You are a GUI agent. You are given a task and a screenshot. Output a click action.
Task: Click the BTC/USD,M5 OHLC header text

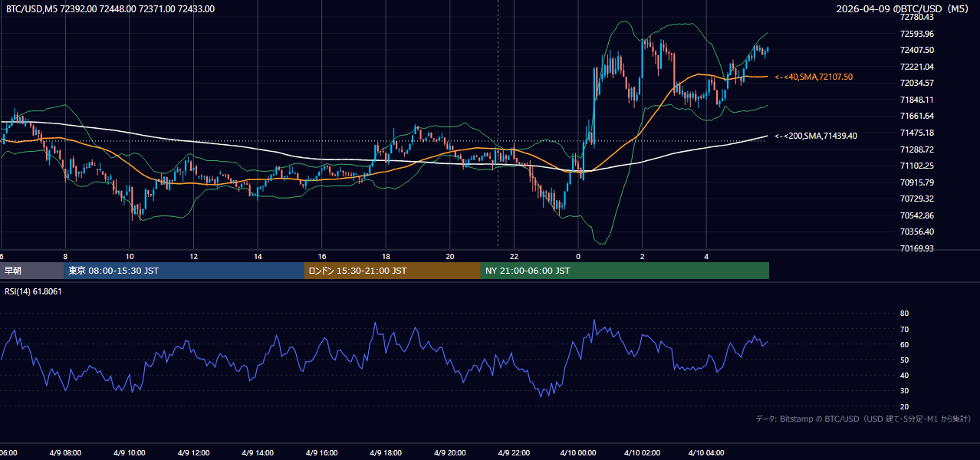point(110,9)
